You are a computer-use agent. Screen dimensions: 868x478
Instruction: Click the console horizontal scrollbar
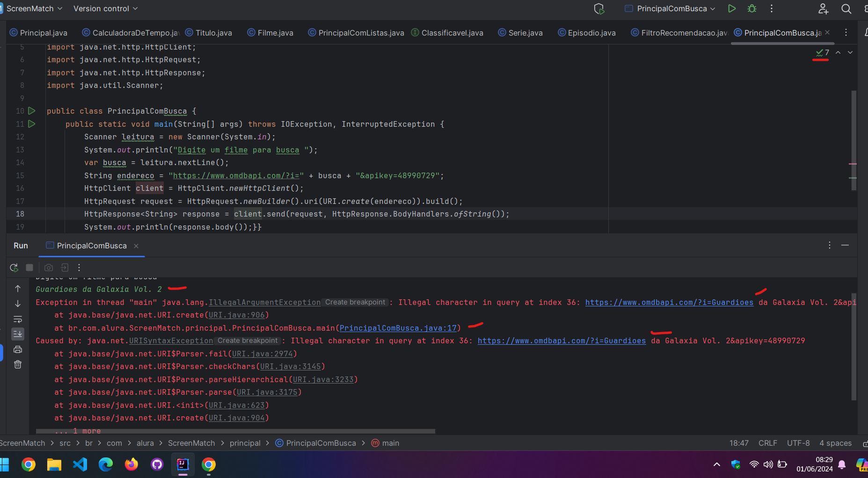(x=235, y=431)
